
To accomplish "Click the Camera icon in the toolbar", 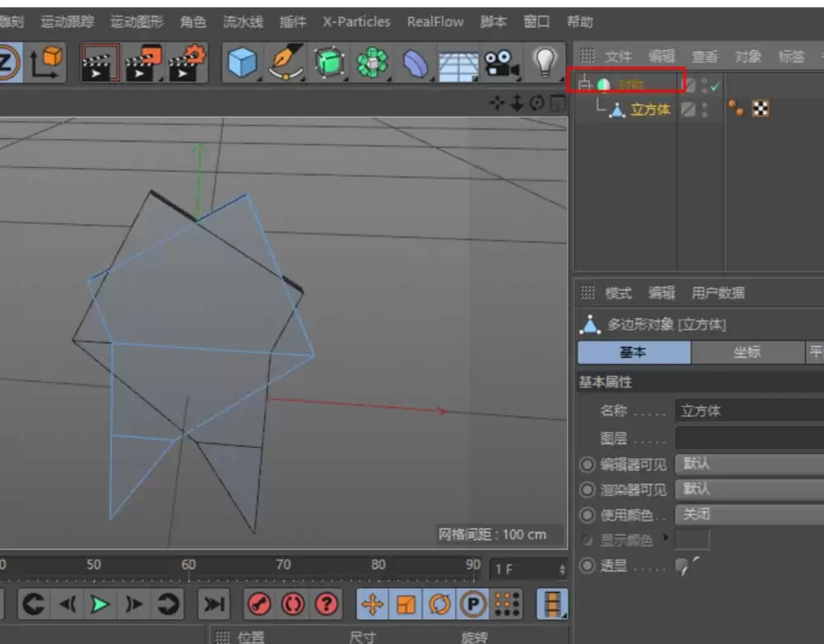I will pos(501,62).
